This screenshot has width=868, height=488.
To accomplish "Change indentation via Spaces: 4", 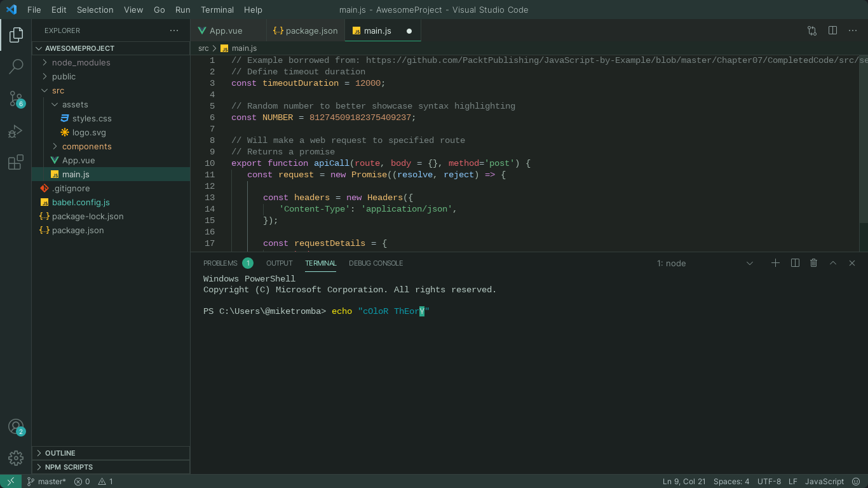I will (x=731, y=482).
